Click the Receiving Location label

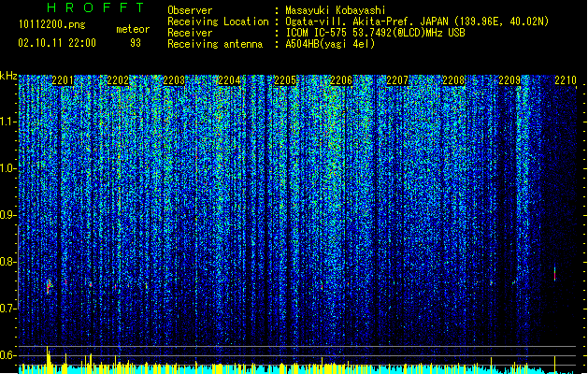[218, 22]
